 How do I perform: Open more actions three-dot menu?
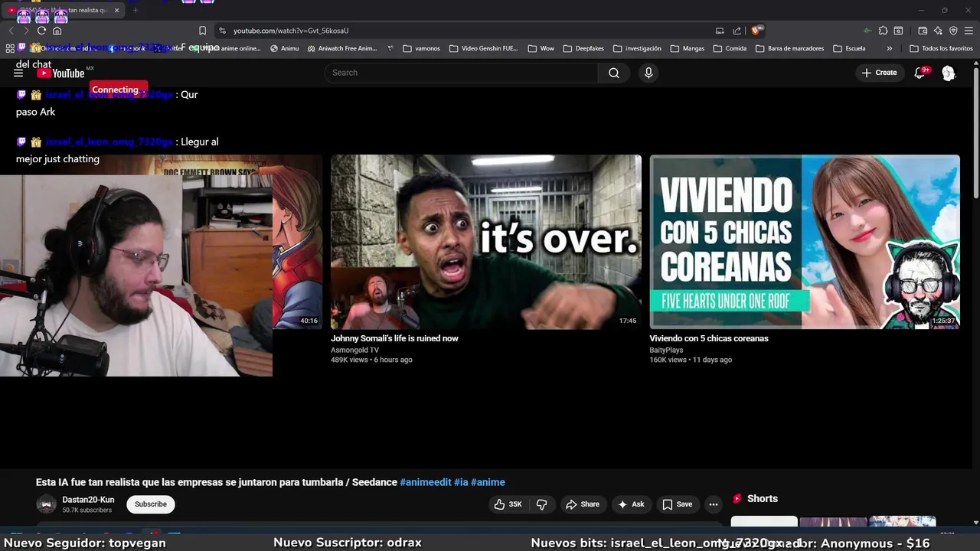tap(714, 504)
